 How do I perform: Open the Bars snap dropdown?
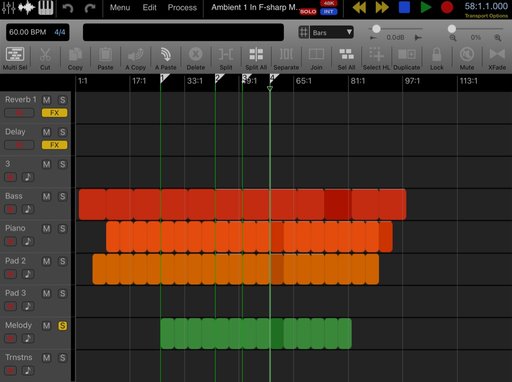[332, 32]
